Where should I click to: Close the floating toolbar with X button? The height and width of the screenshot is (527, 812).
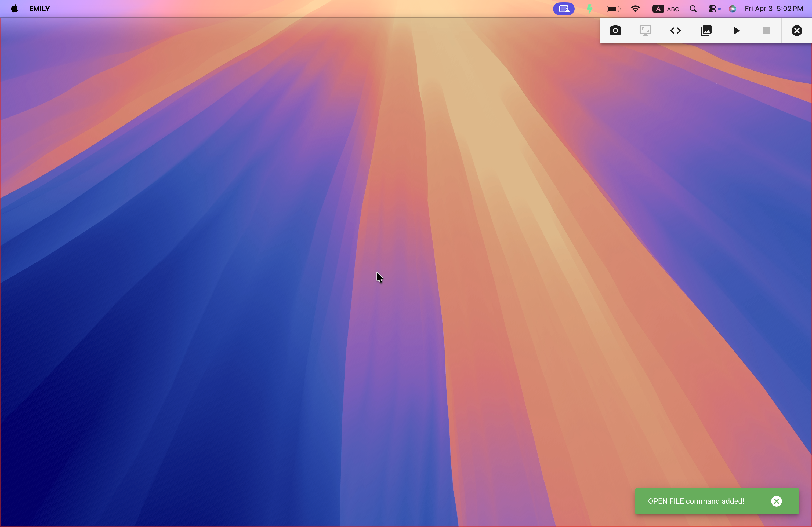(x=797, y=31)
